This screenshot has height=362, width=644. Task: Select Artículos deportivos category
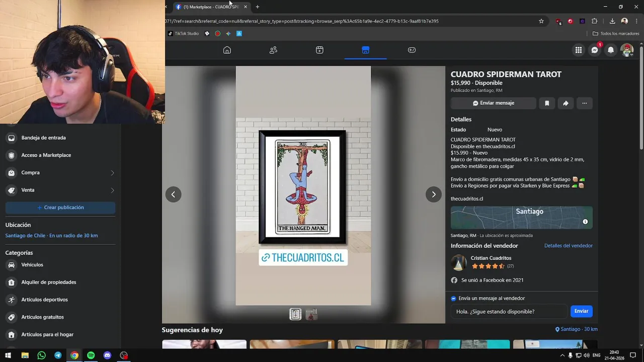point(60,300)
